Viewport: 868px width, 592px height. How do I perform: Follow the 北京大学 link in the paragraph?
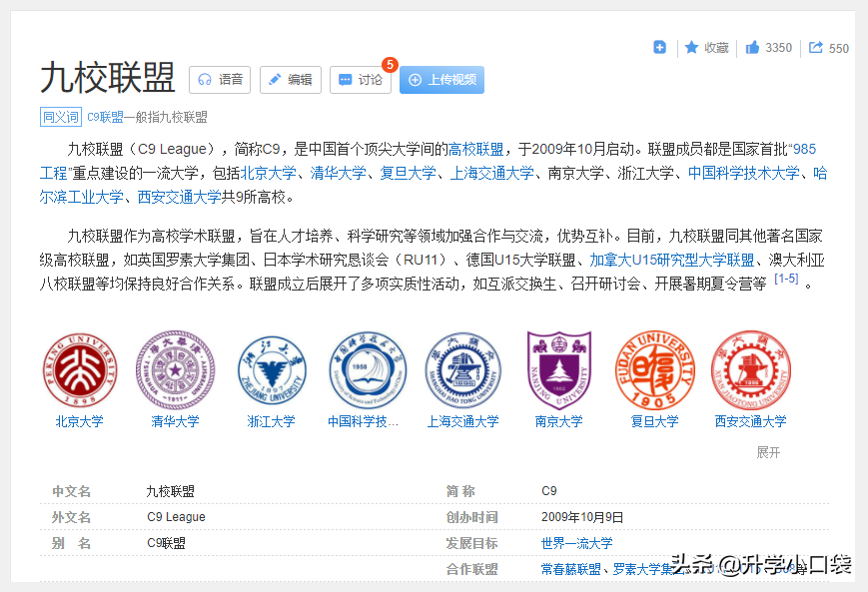point(274,172)
